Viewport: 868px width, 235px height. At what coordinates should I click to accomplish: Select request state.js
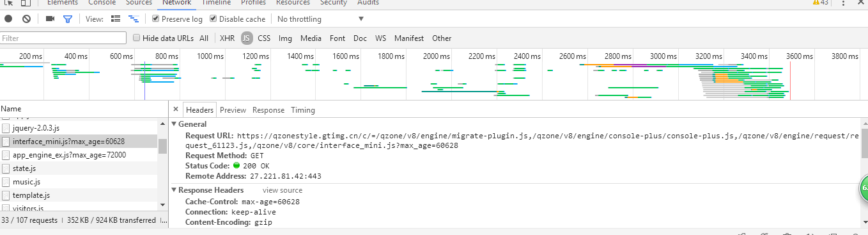79,168
